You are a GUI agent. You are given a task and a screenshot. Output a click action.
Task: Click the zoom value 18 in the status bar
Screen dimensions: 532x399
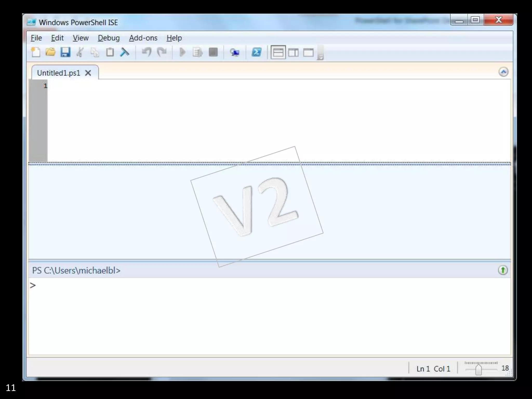pyautogui.click(x=505, y=368)
